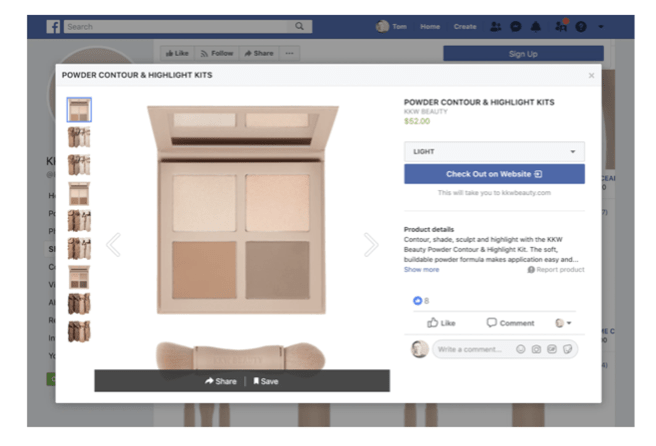Select the seventh product thumbnail
Viewport: 656px width, 446px height.
79,277
